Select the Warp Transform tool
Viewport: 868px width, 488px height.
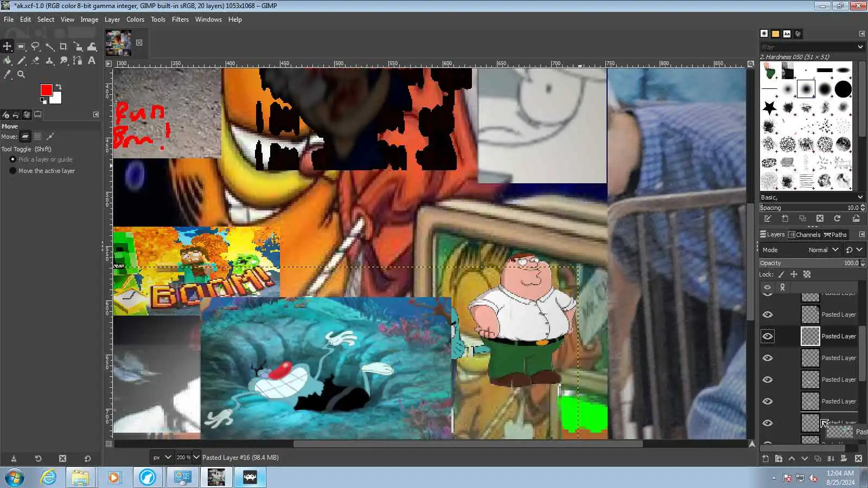[92, 47]
